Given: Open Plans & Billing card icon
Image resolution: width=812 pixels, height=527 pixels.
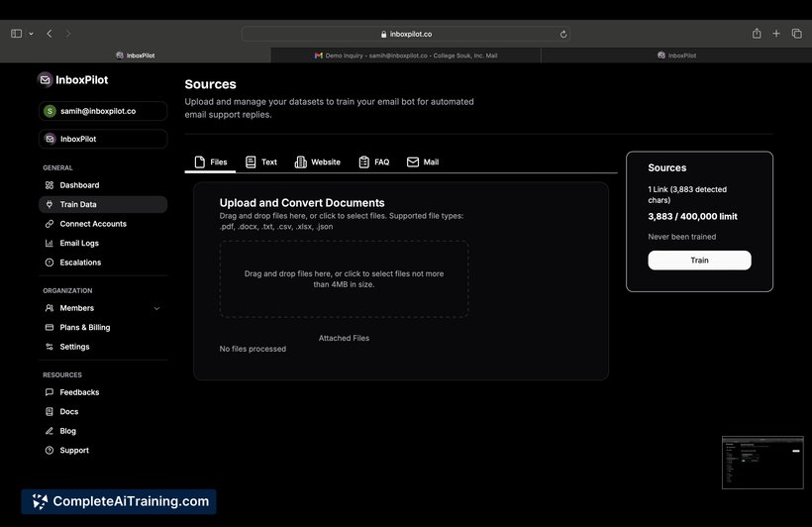Looking at the screenshot, I should 50,328.
